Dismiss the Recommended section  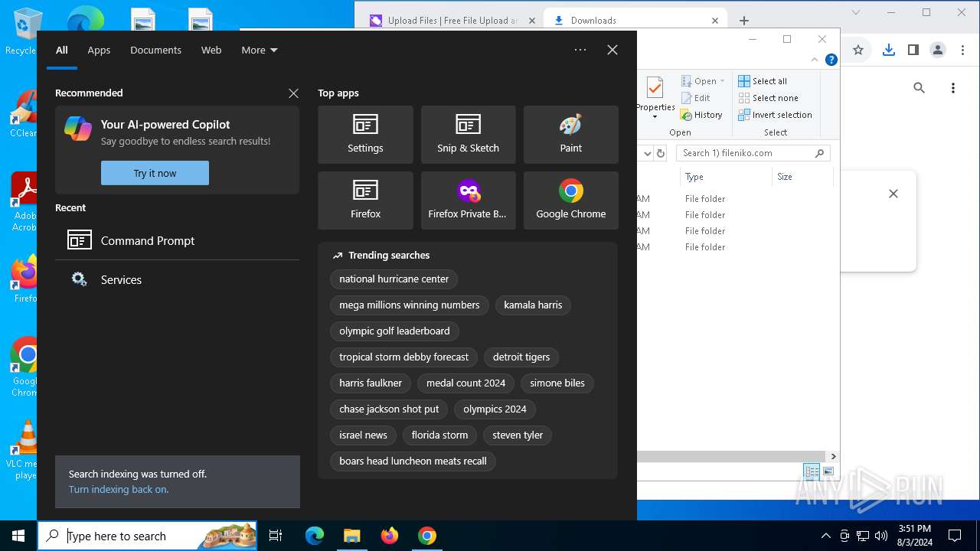tap(293, 93)
